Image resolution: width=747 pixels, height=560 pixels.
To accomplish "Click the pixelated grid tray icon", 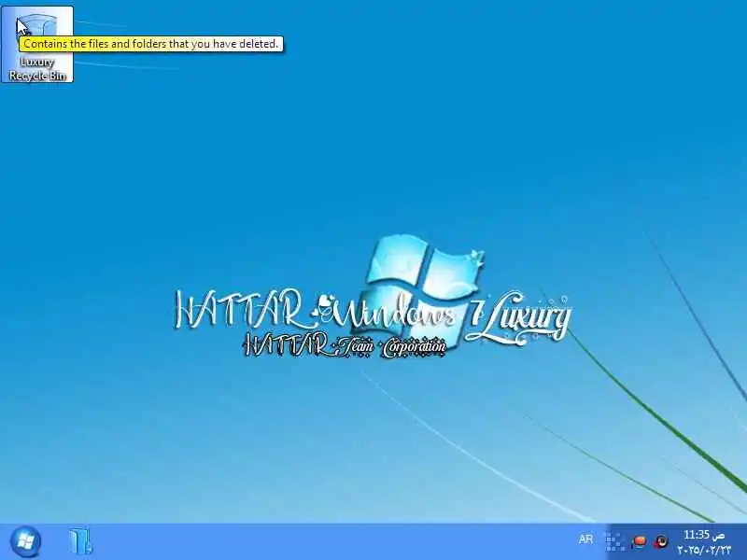I will tap(615, 541).
